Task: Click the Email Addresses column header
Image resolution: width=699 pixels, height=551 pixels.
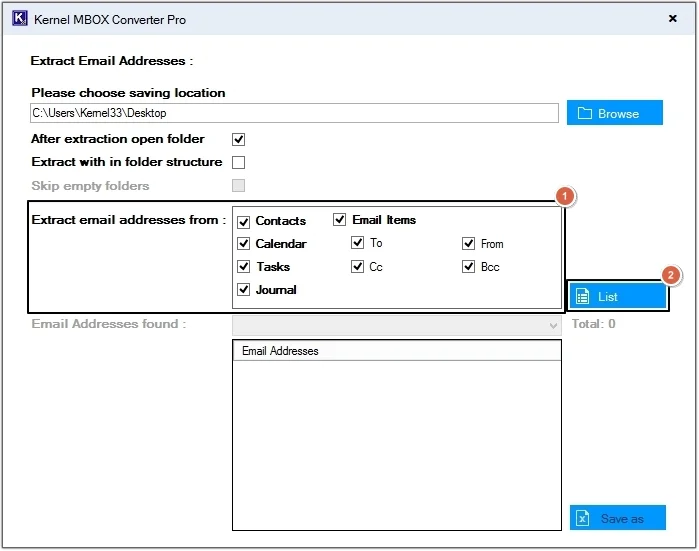Action: 397,351
